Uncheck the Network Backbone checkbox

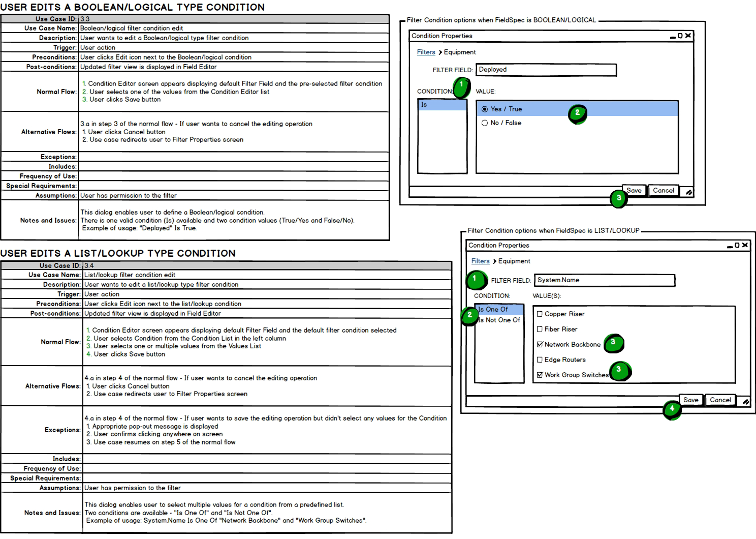pyautogui.click(x=540, y=344)
